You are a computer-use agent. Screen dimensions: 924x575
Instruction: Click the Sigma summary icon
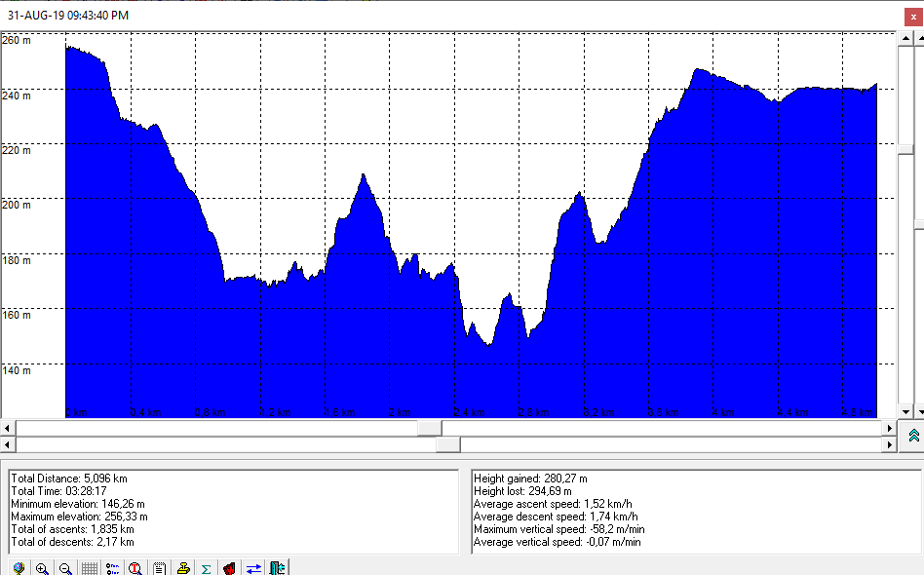[206, 567]
